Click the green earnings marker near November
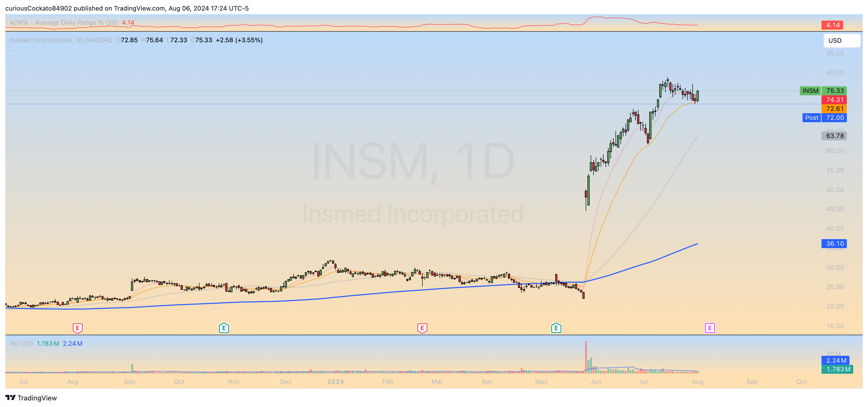This screenshot has width=868, height=407. [x=224, y=328]
